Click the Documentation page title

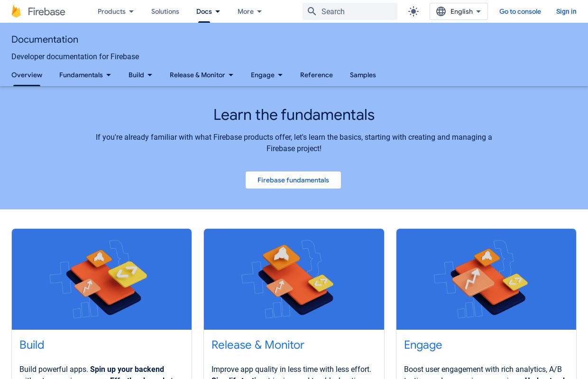click(x=45, y=39)
